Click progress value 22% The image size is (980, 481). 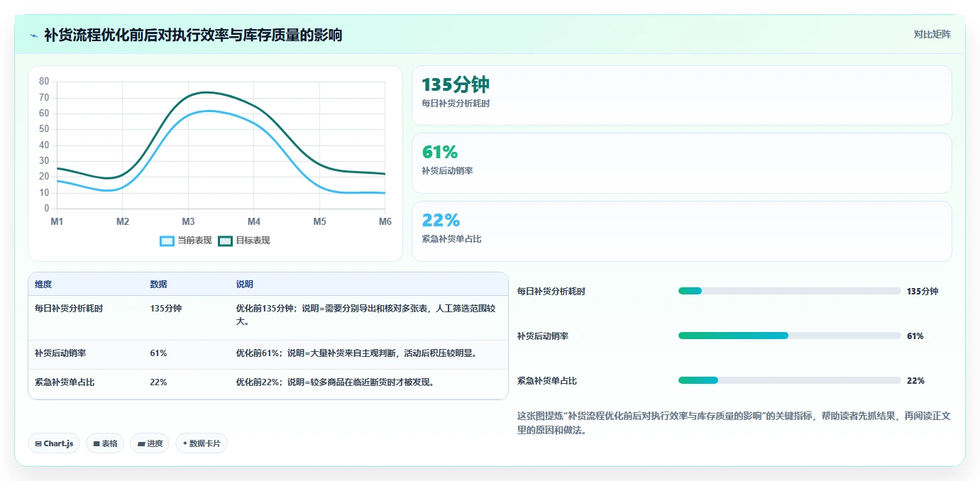pyautogui.click(x=915, y=381)
